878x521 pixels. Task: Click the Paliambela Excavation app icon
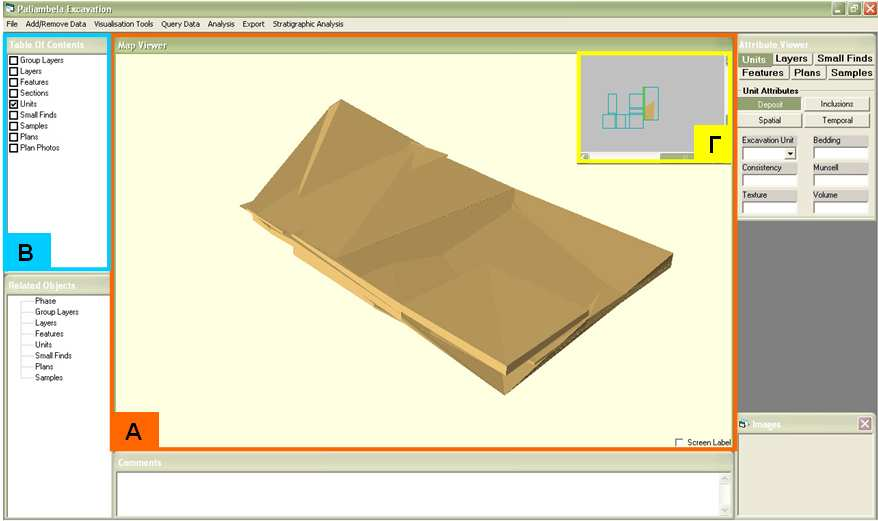9,9
